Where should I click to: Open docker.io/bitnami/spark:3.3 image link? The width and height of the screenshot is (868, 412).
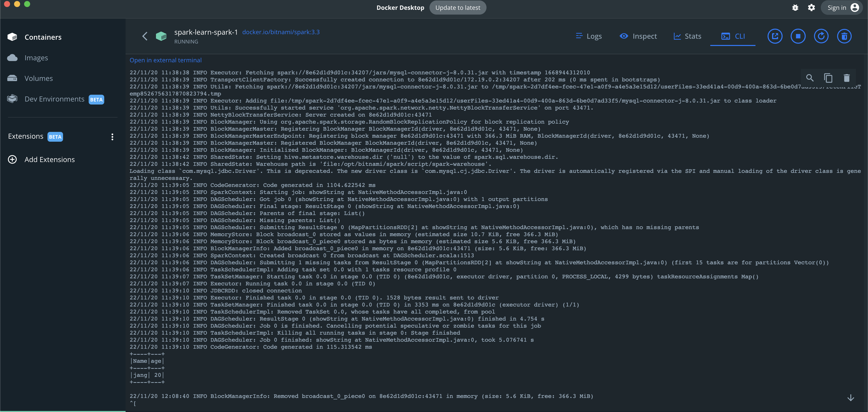281,32
